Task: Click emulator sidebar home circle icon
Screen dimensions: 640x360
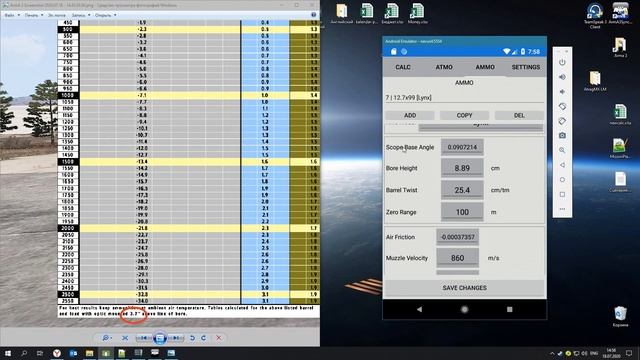Action: click(562, 180)
